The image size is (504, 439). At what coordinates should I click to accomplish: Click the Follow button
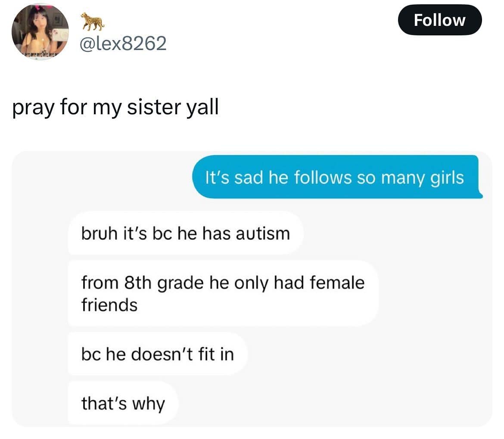pos(439,20)
